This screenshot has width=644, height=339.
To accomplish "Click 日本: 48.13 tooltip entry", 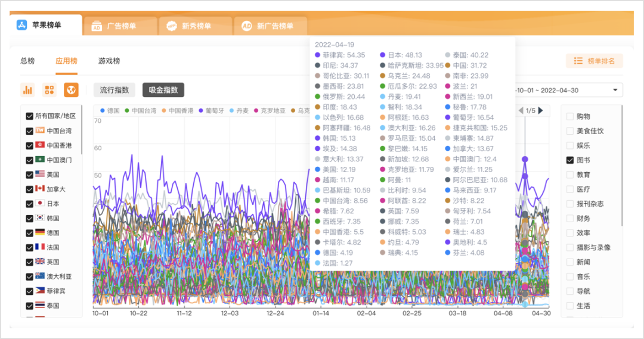I will (401, 55).
